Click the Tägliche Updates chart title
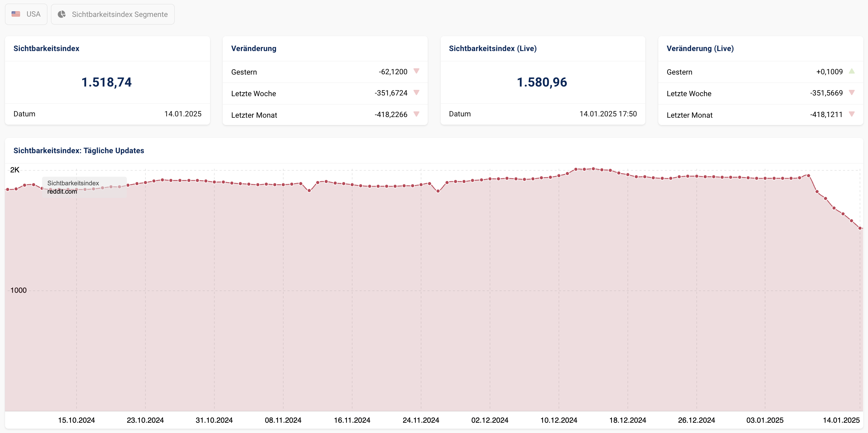Viewport: 868px width, 433px height. pyautogui.click(x=79, y=151)
